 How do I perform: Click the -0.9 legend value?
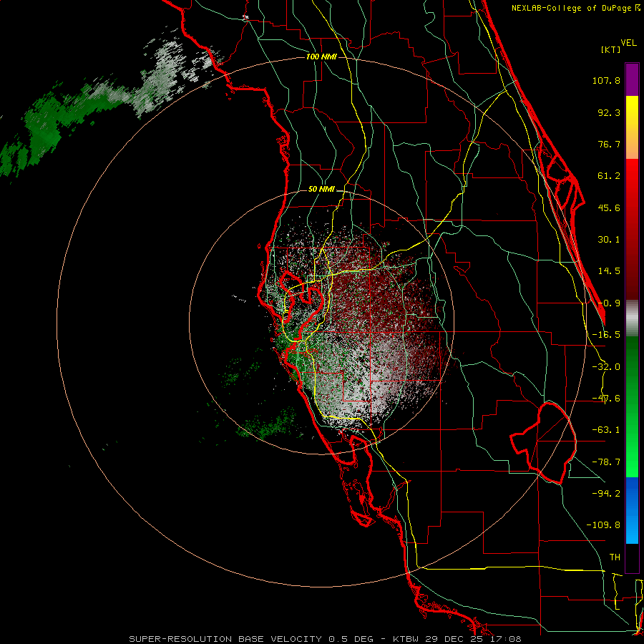pos(609,303)
